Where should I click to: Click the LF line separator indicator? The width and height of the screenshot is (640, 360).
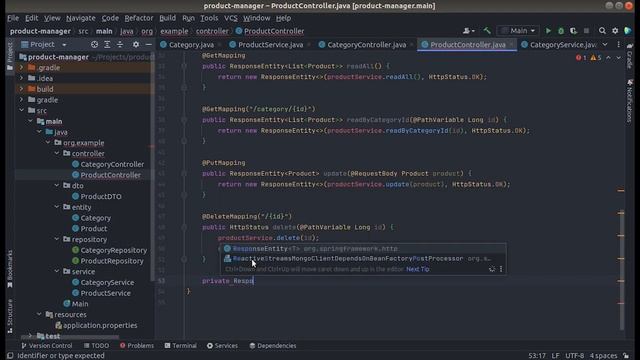[x=556, y=356]
